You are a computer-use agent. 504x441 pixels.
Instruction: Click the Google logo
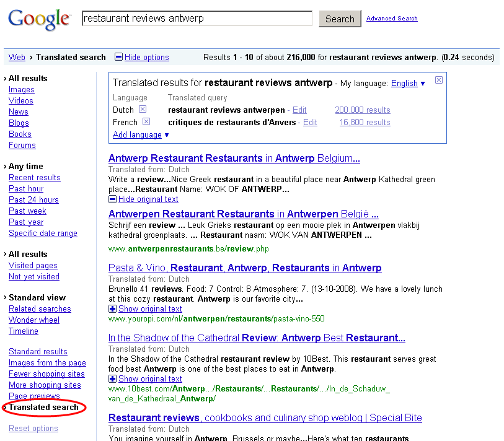[x=38, y=19]
